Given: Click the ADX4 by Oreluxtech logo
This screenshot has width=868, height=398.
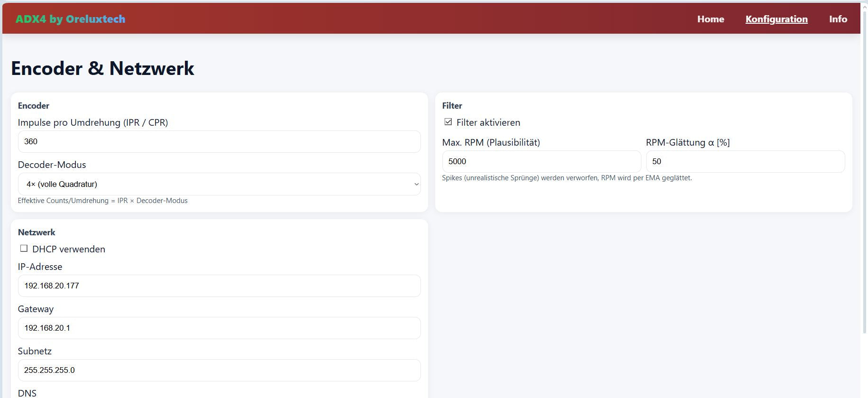Looking at the screenshot, I should [70, 19].
